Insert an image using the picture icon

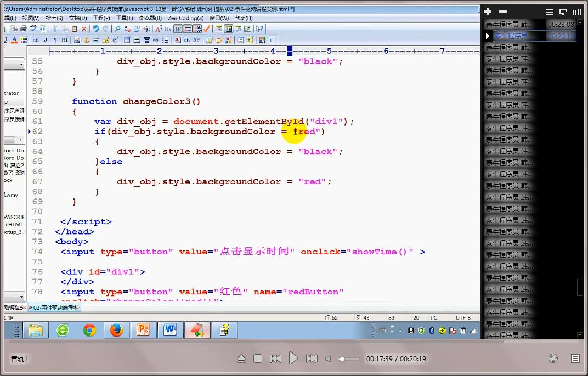pyautogui.click(x=77, y=39)
